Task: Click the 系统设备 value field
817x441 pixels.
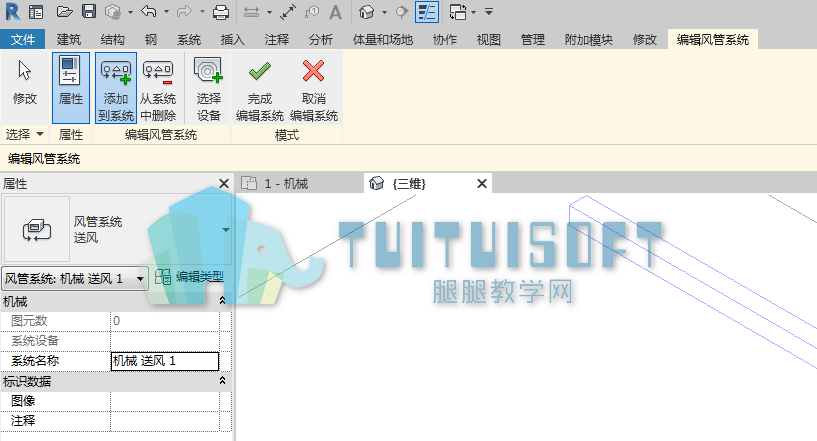Action: pos(165,341)
